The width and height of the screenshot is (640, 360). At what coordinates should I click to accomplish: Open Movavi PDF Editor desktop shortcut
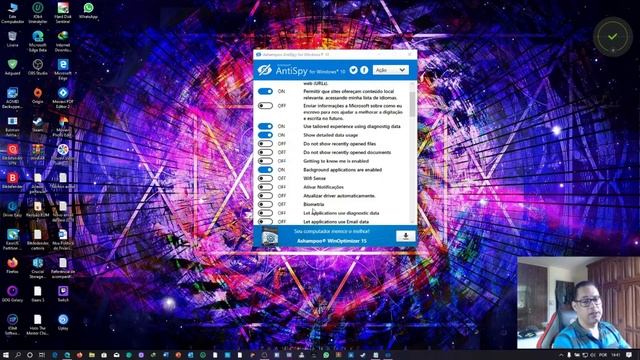(x=63, y=98)
